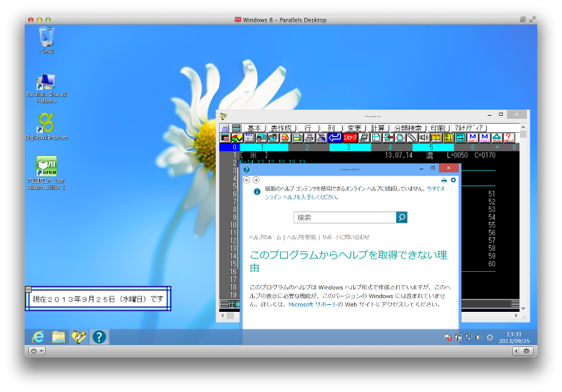This screenshot has height=392, width=562.
Task: Click the vertical scrollbar down arrow in main window
Action: 523,308
